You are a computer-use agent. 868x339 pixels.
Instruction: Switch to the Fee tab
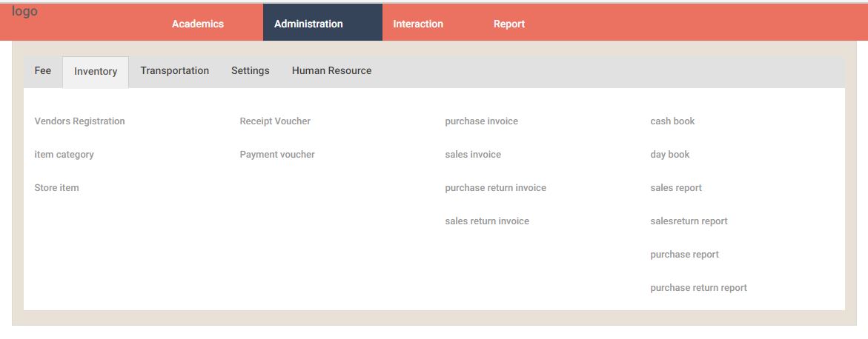pyautogui.click(x=43, y=71)
